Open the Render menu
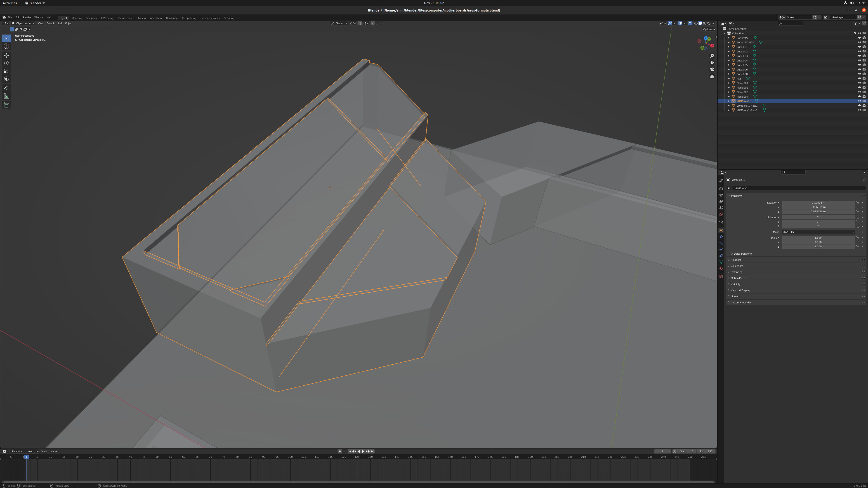 click(27, 18)
